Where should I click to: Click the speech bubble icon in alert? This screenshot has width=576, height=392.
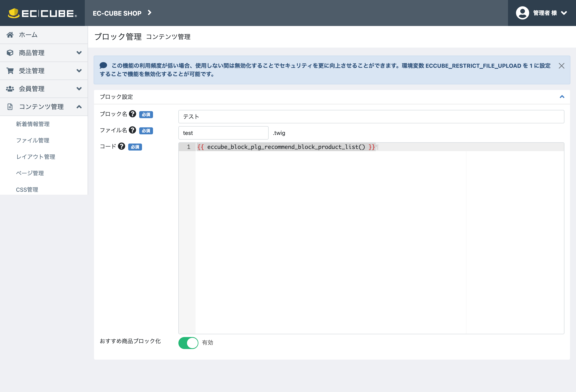tap(103, 65)
